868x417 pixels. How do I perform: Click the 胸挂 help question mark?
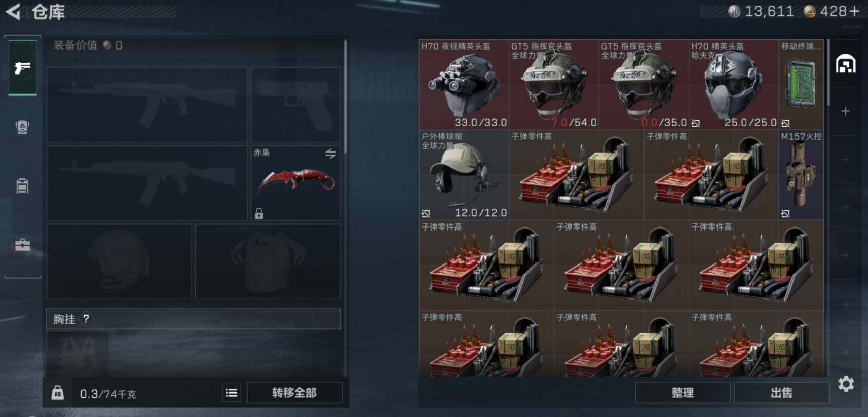click(x=86, y=319)
